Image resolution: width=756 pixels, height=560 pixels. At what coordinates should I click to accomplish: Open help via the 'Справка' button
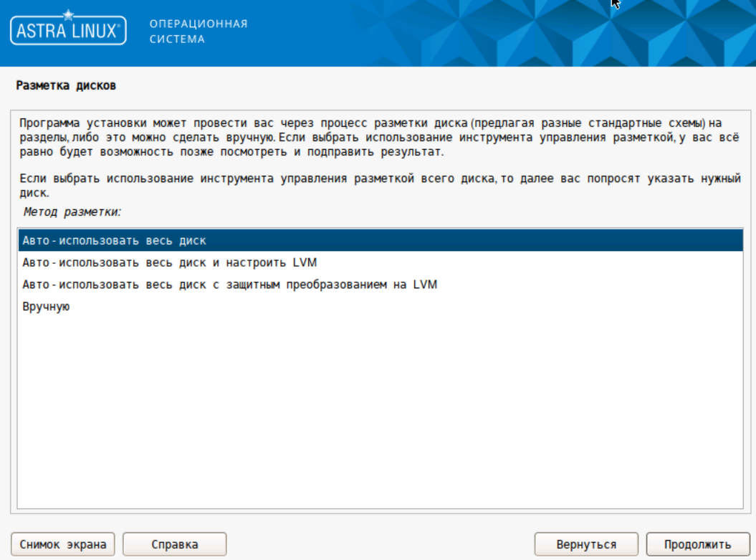coord(175,544)
